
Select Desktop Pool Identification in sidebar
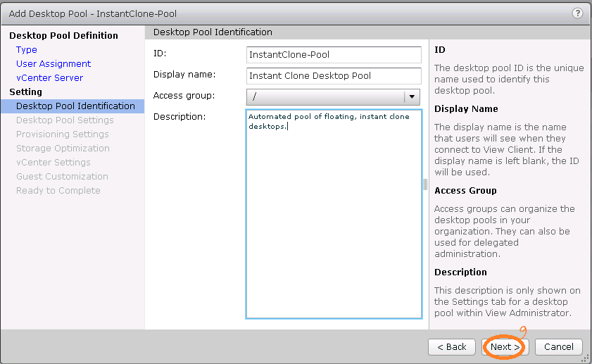pos(73,106)
